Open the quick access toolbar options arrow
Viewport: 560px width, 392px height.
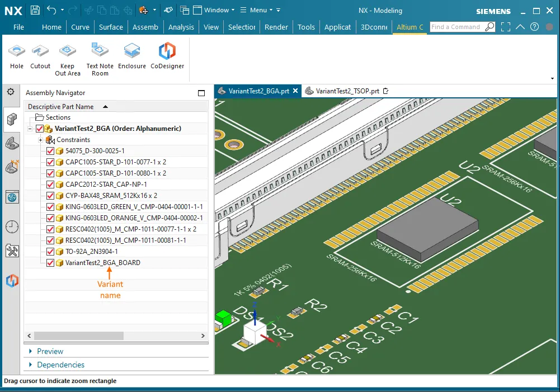(x=279, y=10)
